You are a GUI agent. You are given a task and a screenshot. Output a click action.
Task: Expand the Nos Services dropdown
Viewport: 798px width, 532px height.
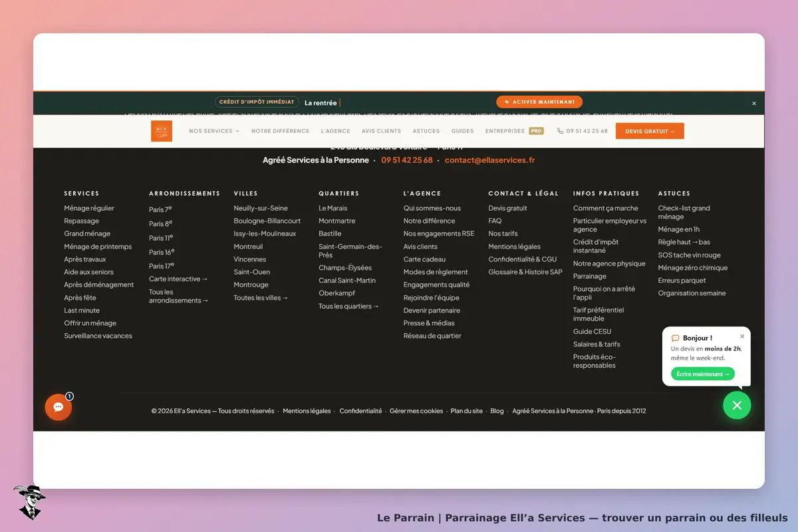[x=214, y=131]
